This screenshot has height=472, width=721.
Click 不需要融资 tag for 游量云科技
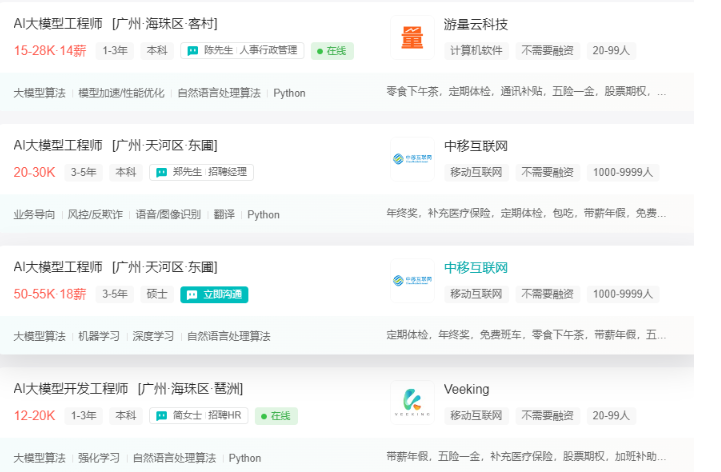[548, 51]
